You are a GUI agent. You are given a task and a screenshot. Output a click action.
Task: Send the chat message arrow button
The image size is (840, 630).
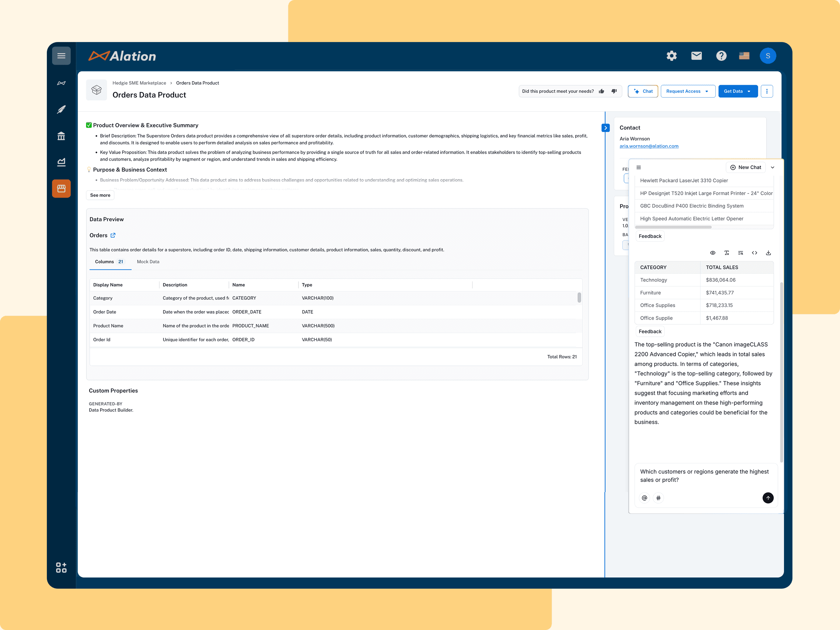(768, 498)
